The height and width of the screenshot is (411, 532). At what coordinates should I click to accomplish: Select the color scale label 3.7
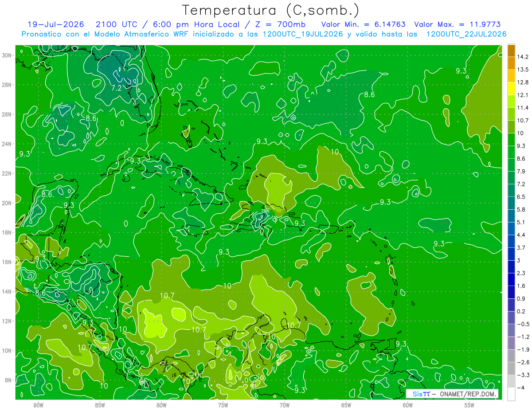click(x=521, y=247)
